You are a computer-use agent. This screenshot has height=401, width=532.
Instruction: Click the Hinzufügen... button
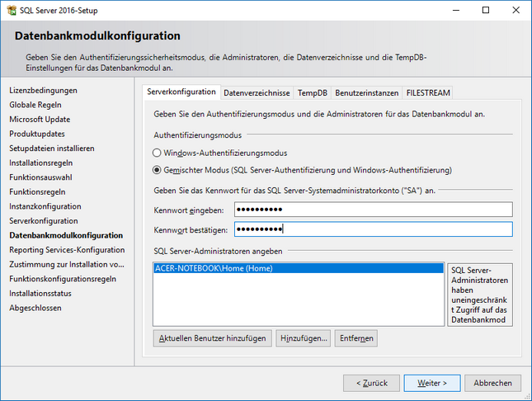[304, 338]
